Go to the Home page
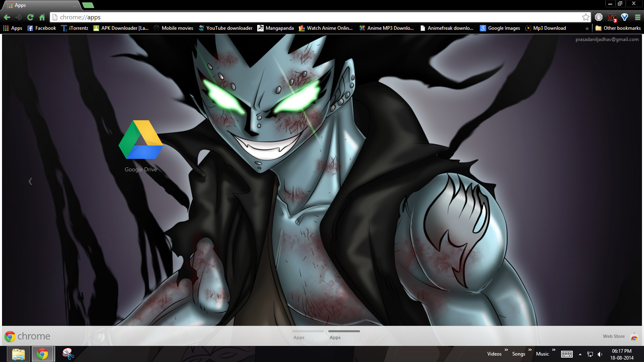The image size is (644, 362). point(42,17)
